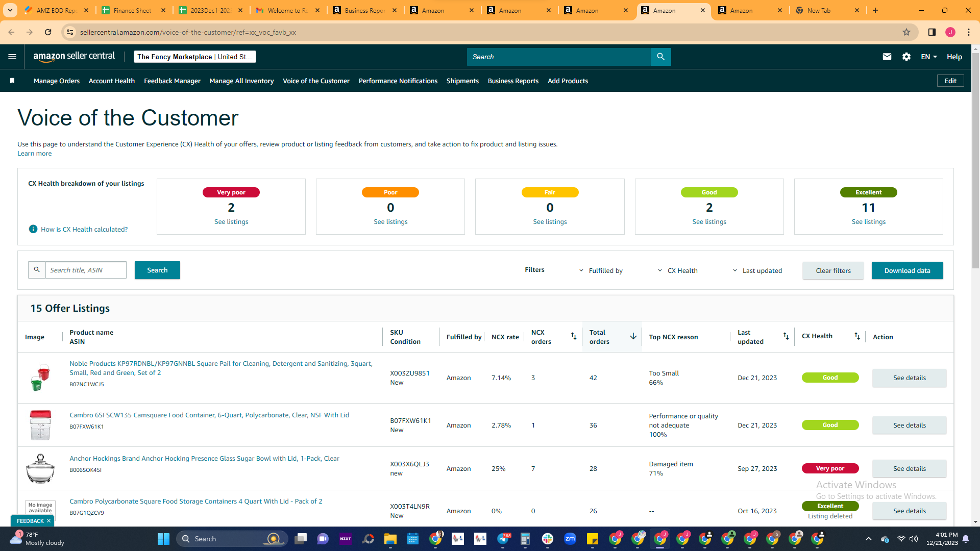Image resolution: width=980 pixels, height=551 pixels.
Task: Sort by the NCX orders sort arrows
Action: [x=574, y=336]
